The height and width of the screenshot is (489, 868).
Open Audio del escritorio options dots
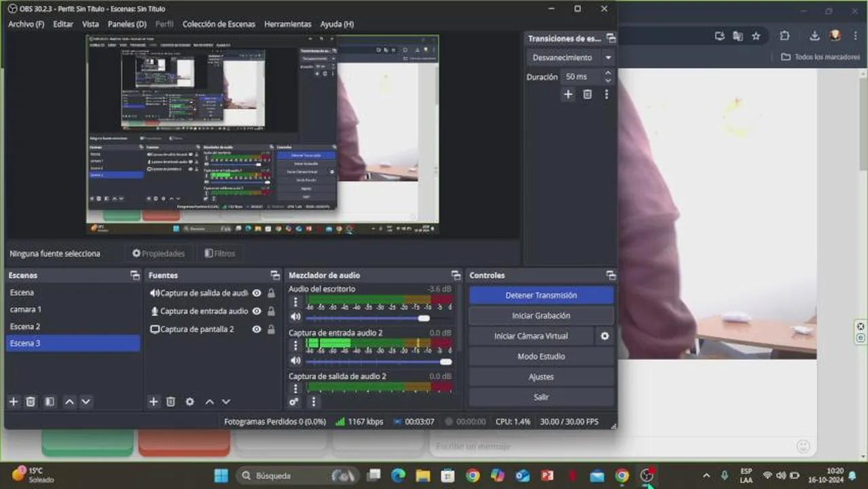click(295, 302)
